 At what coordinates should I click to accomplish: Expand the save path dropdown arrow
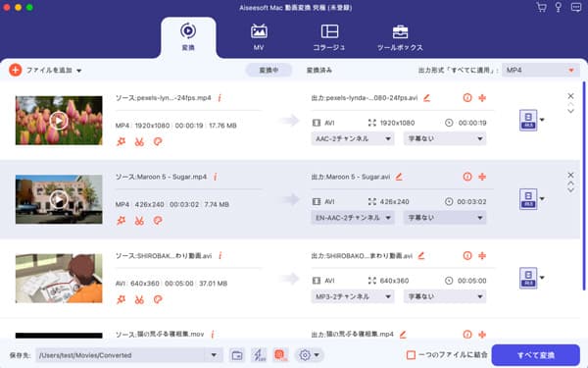[214, 355]
